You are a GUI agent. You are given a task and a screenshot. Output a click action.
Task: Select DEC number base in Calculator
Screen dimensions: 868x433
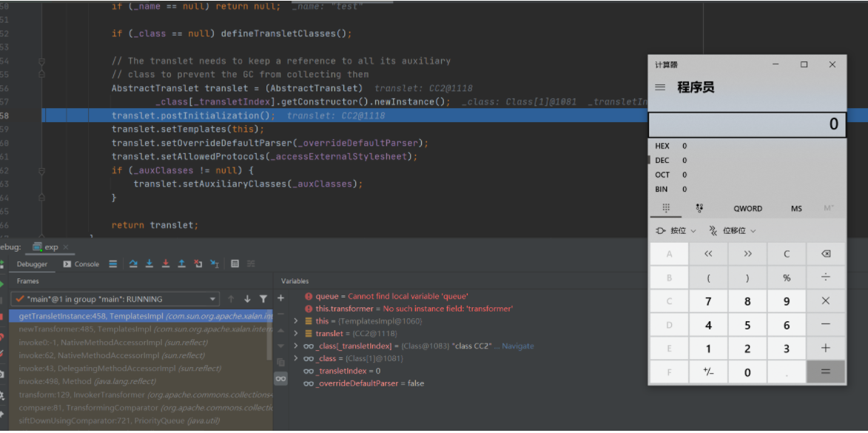click(x=747, y=161)
